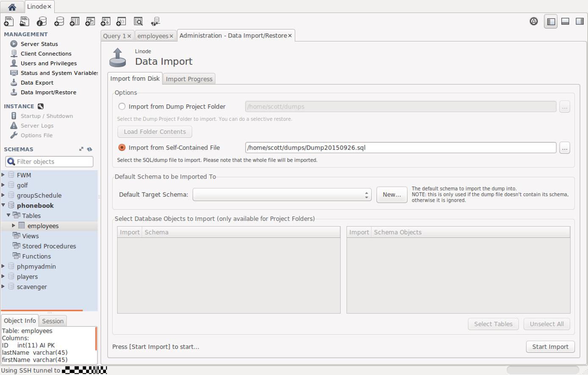Open the search table data tool
The width and height of the screenshot is (588, 375).
pyautogui.click(x=138, y=21)
